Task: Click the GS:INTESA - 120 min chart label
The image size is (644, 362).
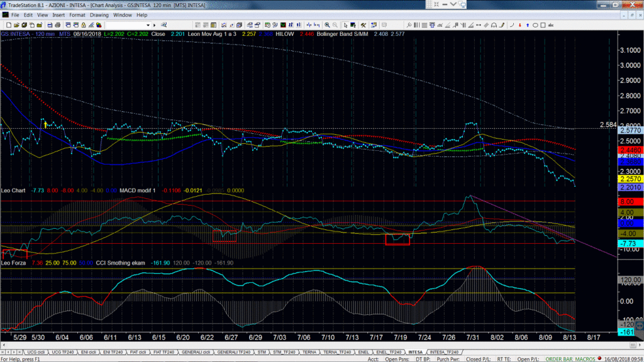Action: pos(28,34)
